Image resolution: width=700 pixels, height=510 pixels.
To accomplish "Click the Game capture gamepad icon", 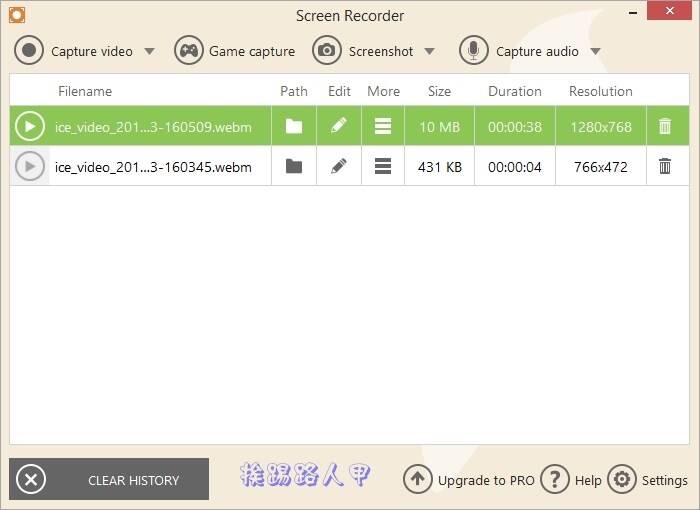I will (x=189, y=50).
